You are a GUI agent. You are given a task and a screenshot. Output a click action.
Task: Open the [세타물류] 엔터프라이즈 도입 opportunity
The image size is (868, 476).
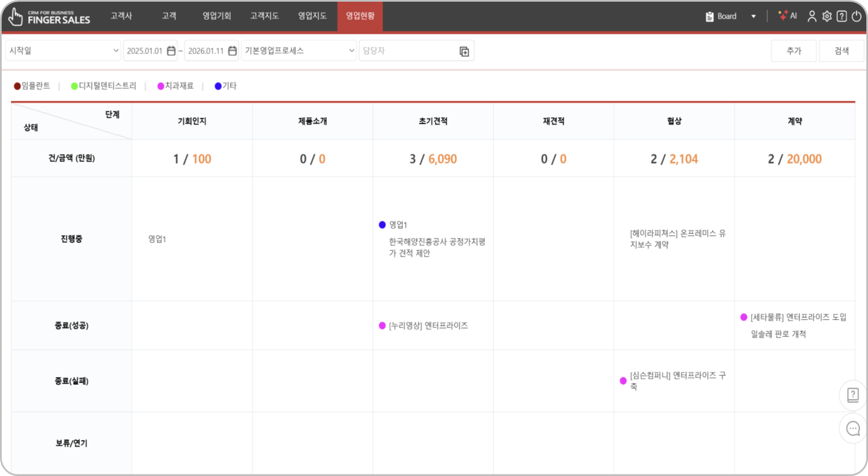(798, 317)
